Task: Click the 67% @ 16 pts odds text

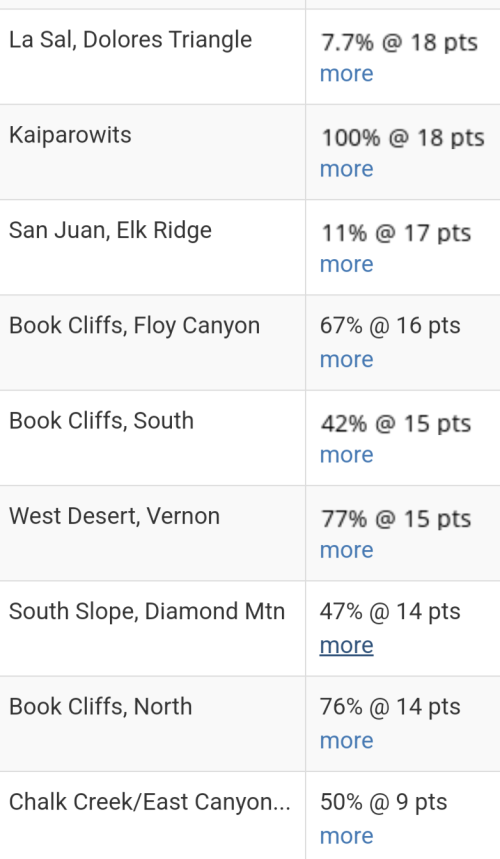Action: [x=390, y=325]
